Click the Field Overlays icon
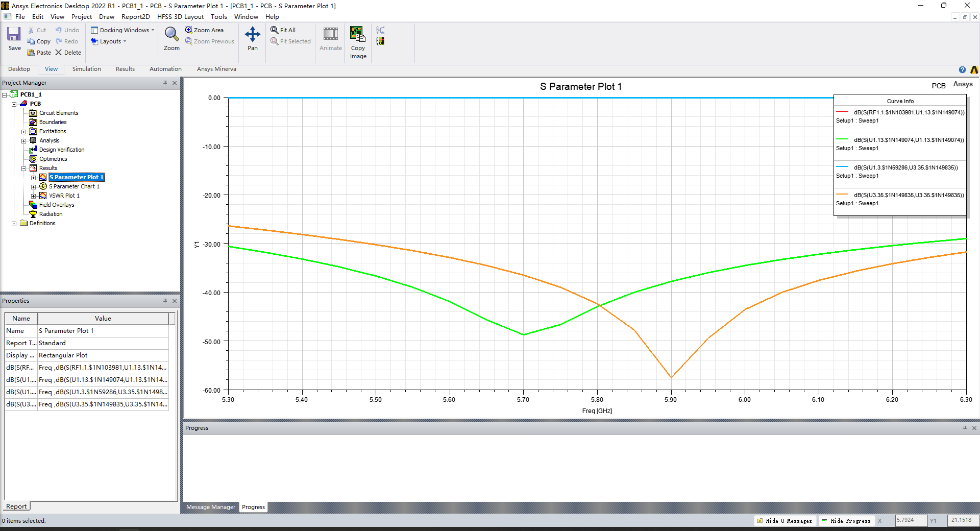This screenshot has height=531, width=980. [x=33, y=205]
